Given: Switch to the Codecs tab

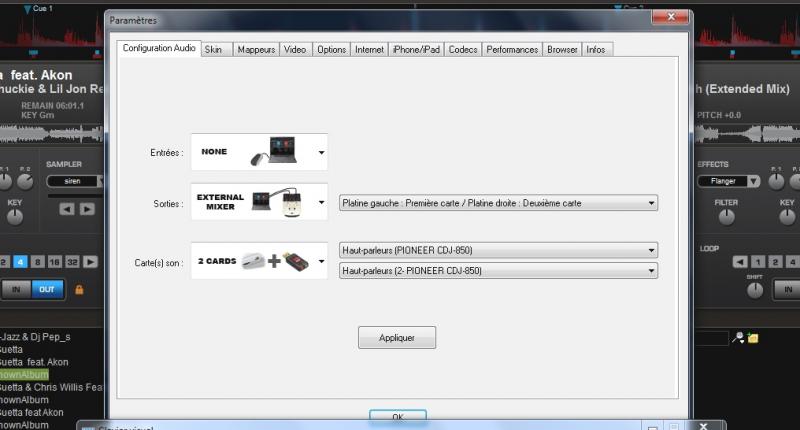Looking at the screenshot, I should (x=463, y=49).
